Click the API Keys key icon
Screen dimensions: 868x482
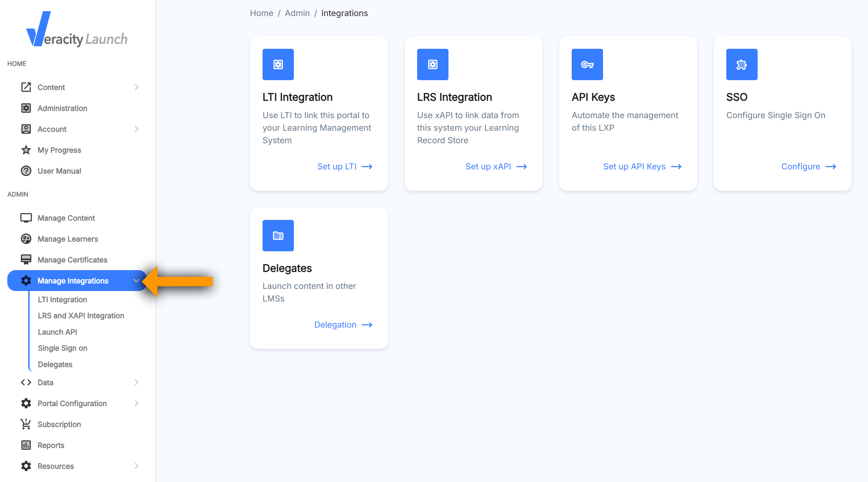(x=587, y=64)
